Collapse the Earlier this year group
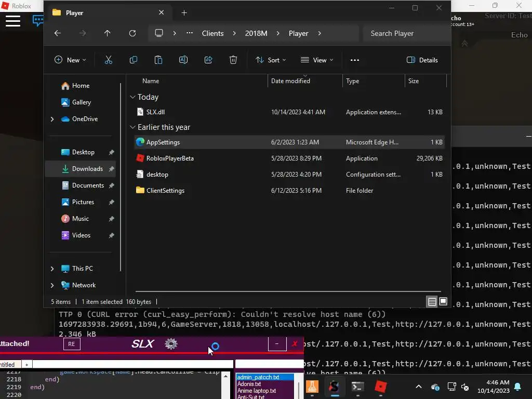This screenshot has height=399, width=532. tap(132, 127)
